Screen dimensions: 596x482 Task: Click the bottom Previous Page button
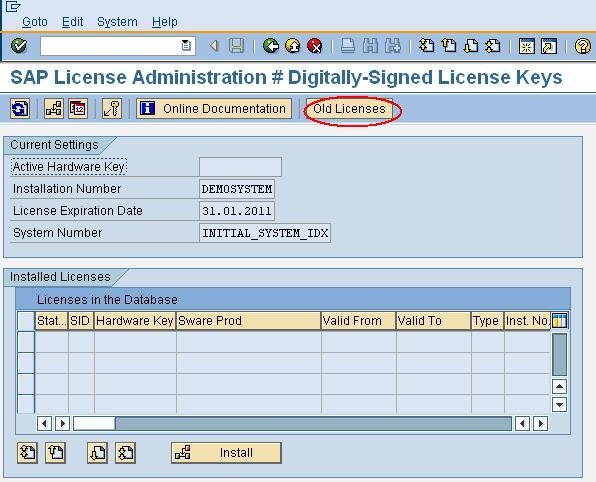click(x=55, y=453)
